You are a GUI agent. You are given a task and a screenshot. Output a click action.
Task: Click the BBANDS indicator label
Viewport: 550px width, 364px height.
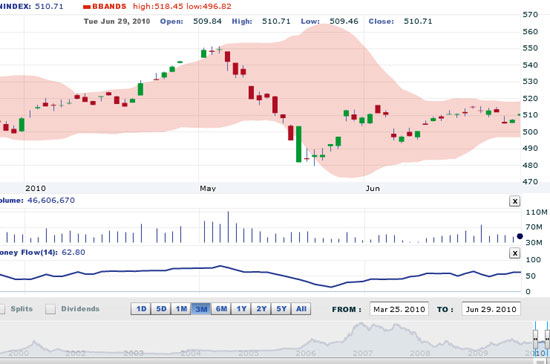(109, 6)
